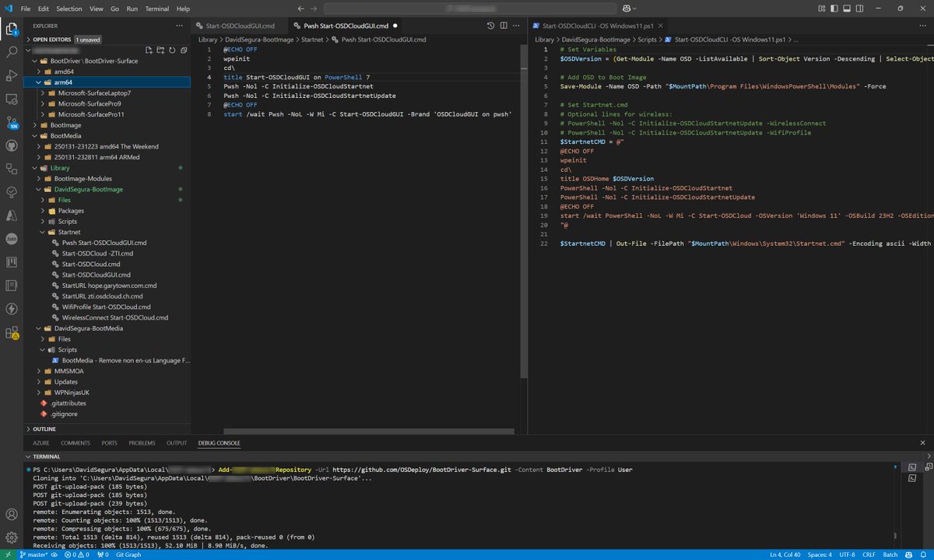Click Ln 4, Col 40 cursor position
Viewport: 934px width, 560px height.
(787, 555)
